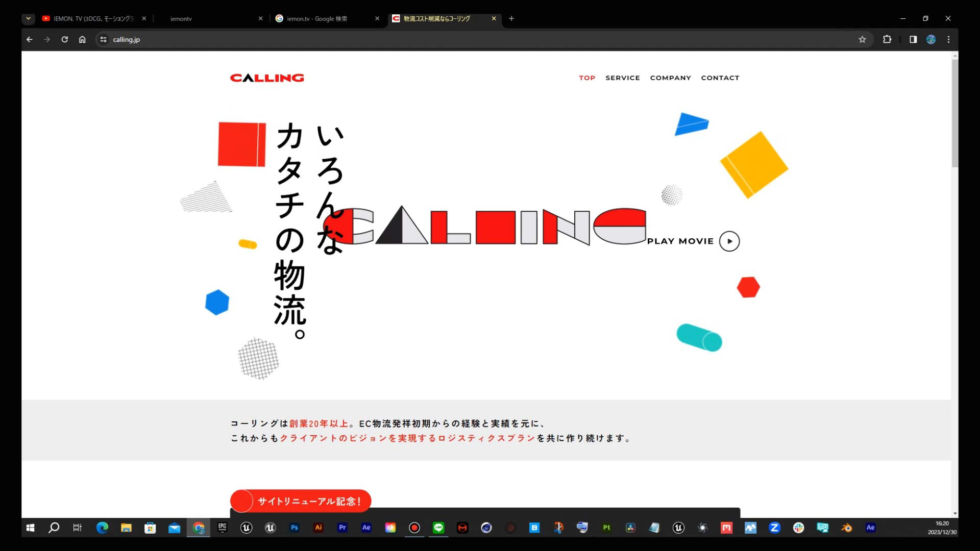The height and width of the screenshot is (551, 980).
Task: Click the reload page icon
Action: coord(64,39)
